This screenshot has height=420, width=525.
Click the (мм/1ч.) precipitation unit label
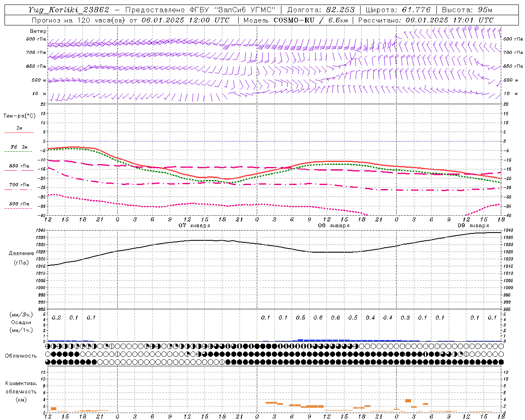pyautogui.click(x=21, y=330)
